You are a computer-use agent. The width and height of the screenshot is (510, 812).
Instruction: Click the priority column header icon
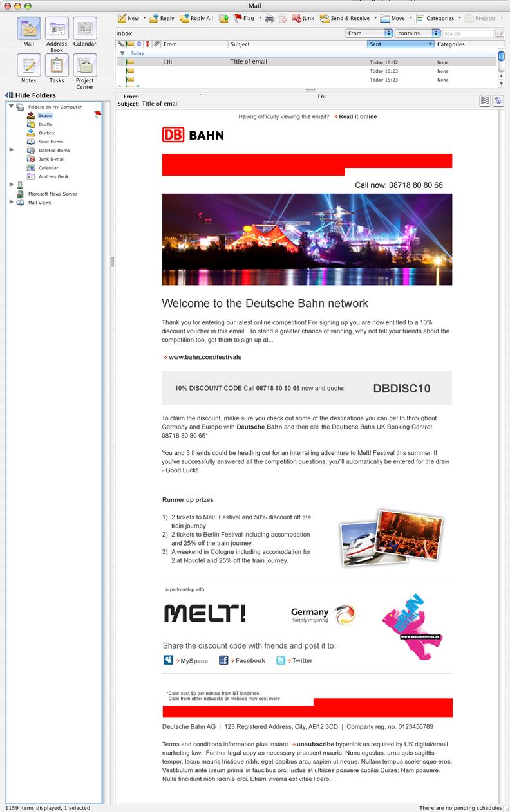[147, 44]
